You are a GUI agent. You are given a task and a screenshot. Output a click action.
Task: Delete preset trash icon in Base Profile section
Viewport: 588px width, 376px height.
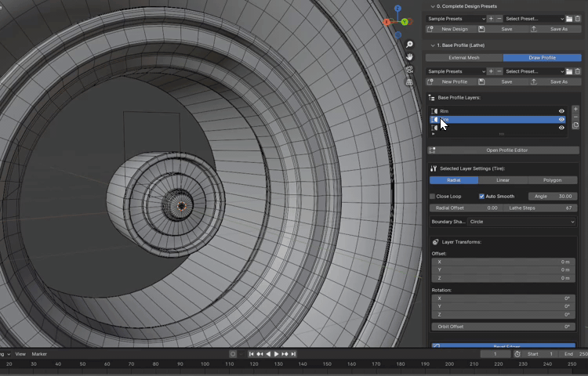click(578, 71)
